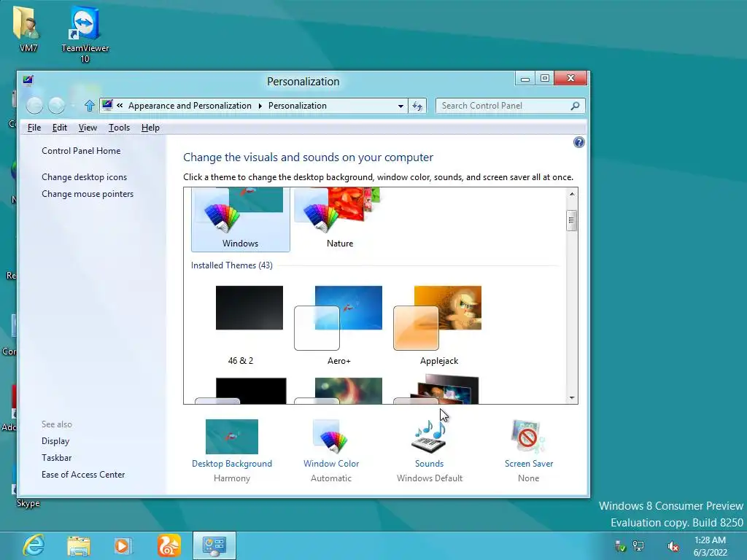Open the Tools menu
This screenshot has height=560, width=747.
point(119,128)
